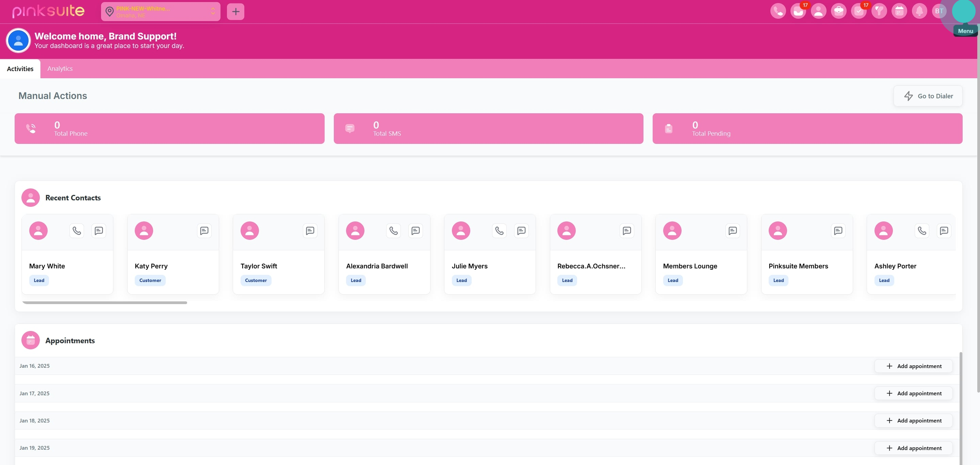
Task: Message Katy Perry using chat icon
Action: pyautogui.click(x=204, y=230)
